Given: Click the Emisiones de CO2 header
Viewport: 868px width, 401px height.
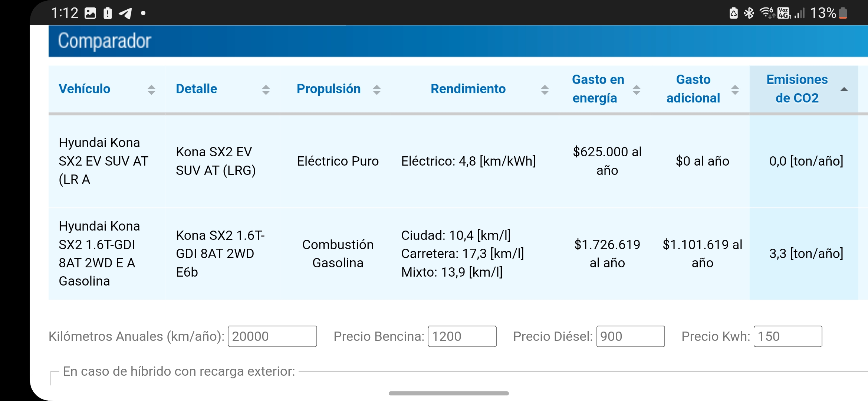Looking at the screenshot, I should [x=797, y=89].
